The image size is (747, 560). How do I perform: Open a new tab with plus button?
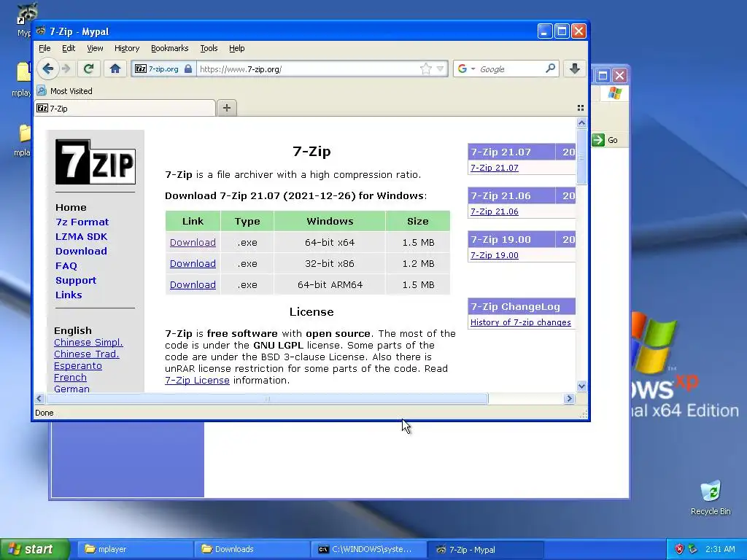pyautogui.click(x=227, y=108)
